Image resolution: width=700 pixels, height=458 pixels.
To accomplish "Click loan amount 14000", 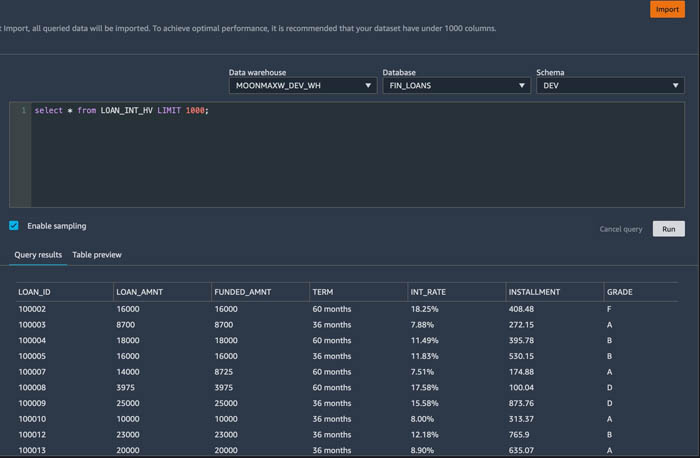I will click(x=128, y=372).
